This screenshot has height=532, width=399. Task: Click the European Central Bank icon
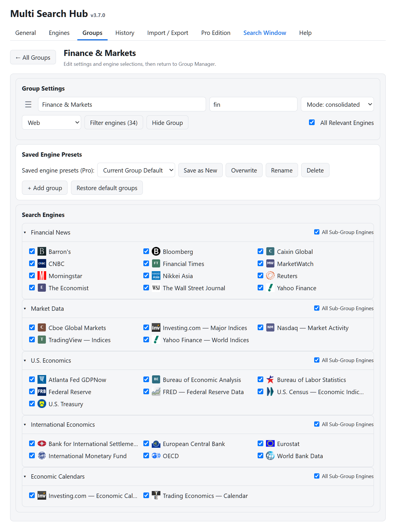tap(156, 444)
